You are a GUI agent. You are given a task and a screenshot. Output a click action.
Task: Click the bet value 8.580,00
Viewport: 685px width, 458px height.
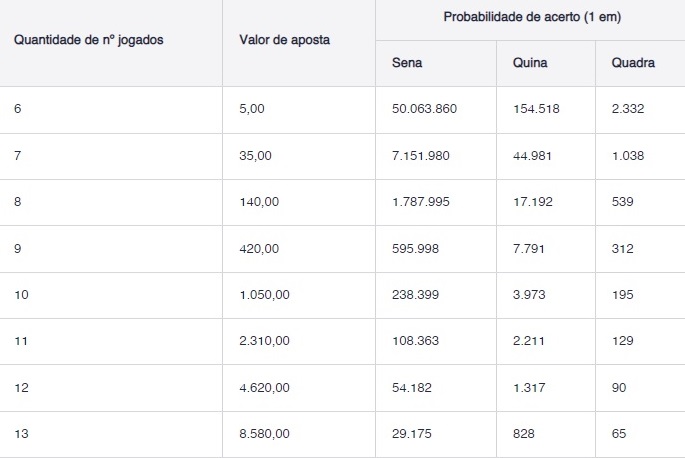pyautogui.click(x=264, y=434)
